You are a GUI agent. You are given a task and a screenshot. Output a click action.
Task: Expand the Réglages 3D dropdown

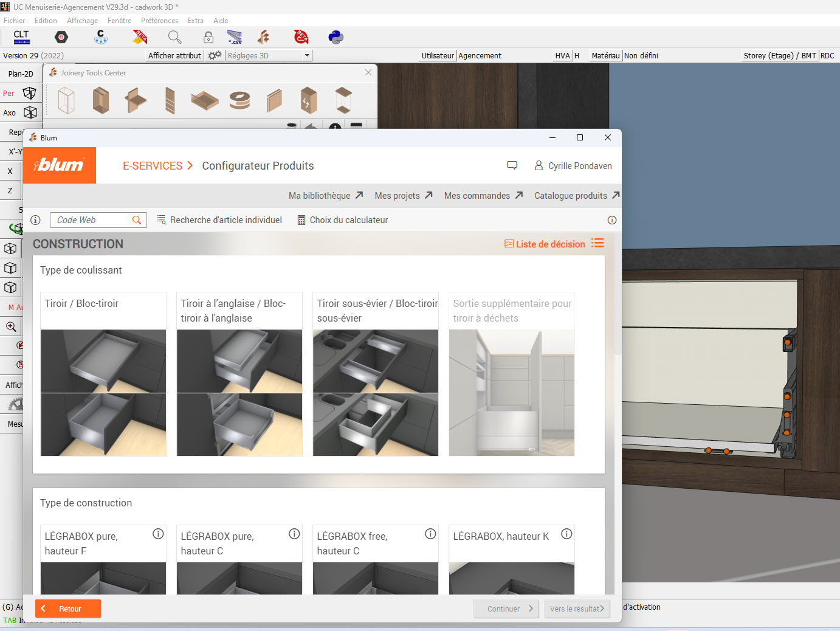[308, 55]
